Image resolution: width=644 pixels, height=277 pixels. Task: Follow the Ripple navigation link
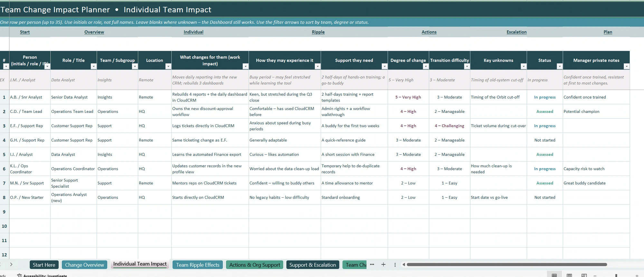click(x=318, y=32)
